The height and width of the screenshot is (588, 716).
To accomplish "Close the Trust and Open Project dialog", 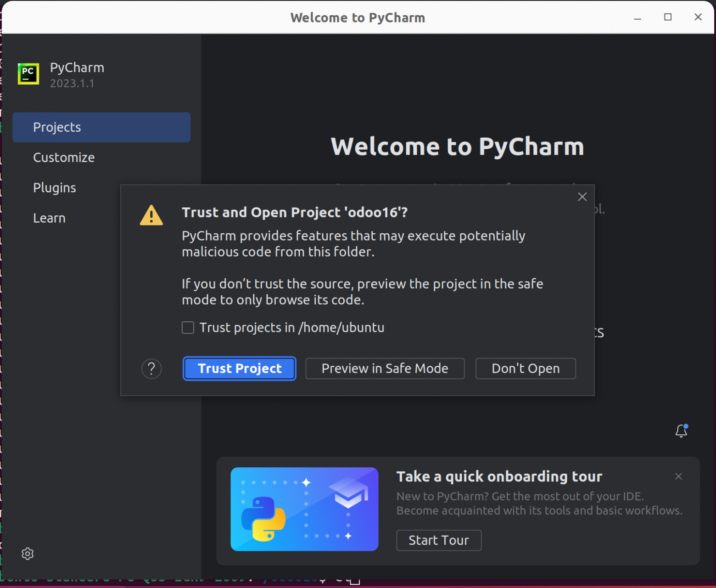I will coord(582,197).
